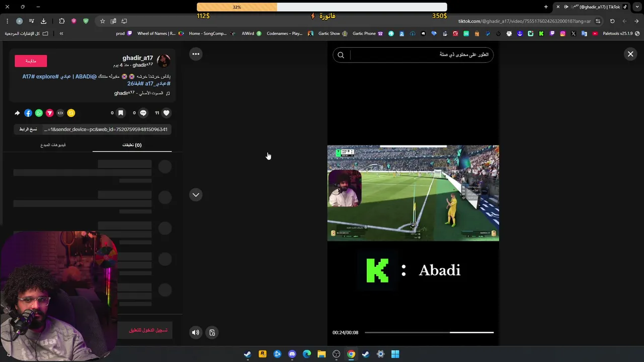
Task: Switch to the Creator videos tab
Action: [53, 145]
